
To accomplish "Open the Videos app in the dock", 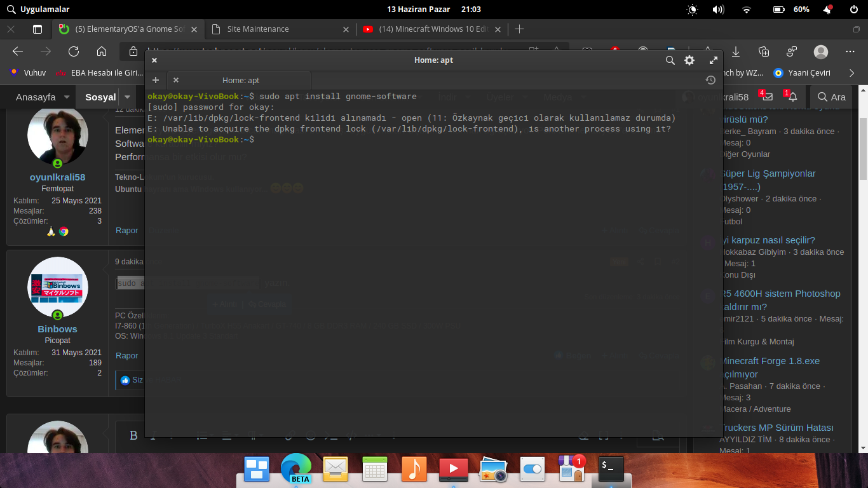I will (454, 469).
